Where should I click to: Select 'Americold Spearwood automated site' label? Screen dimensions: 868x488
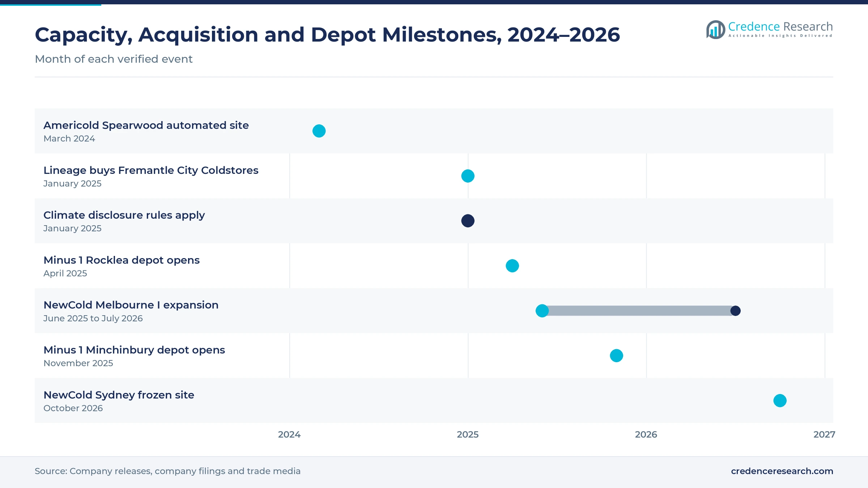146,125
